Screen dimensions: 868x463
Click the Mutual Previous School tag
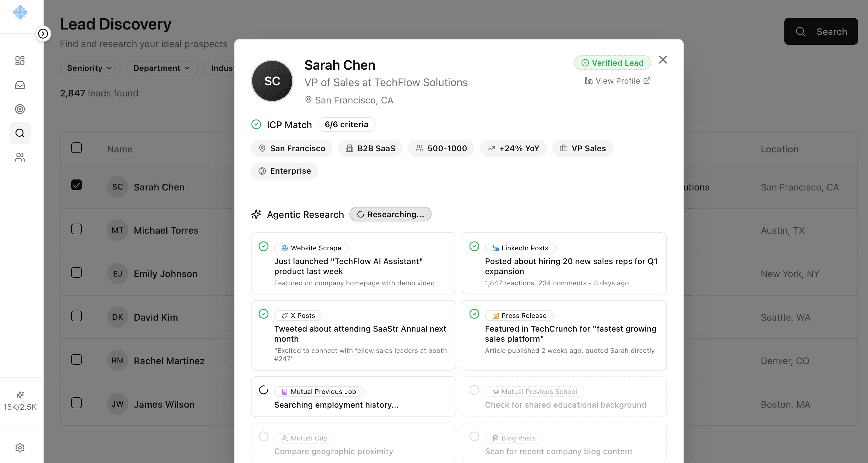click(x=534, y=392)
